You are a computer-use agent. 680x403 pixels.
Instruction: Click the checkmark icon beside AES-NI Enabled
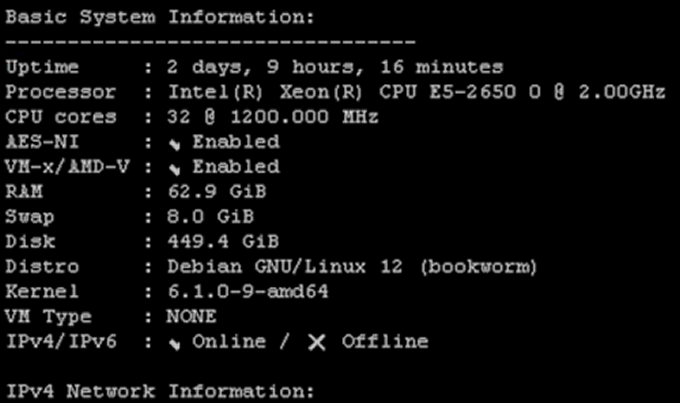176,142
